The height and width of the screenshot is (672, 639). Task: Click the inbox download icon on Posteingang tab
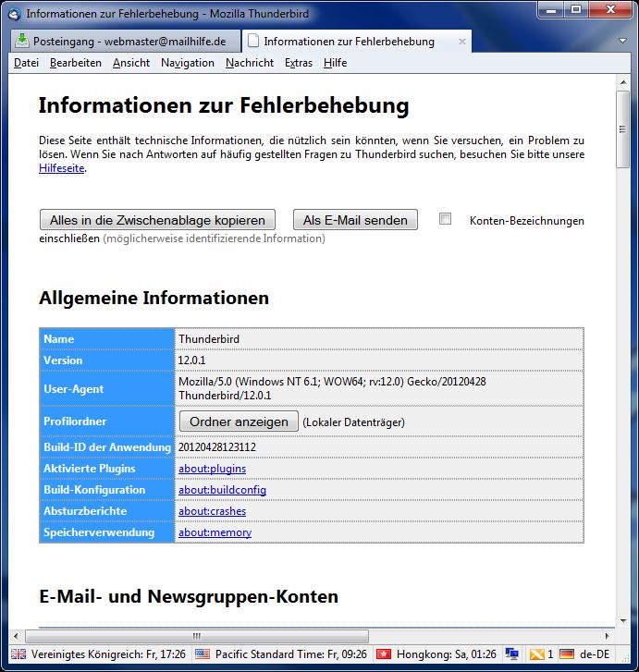pos(22,42)
